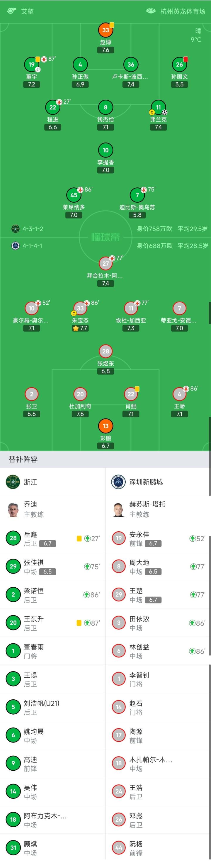Open substitute 董春雨 goalkeeper row
This screenshot has width=211, height=868.
[x=52, y=651]
